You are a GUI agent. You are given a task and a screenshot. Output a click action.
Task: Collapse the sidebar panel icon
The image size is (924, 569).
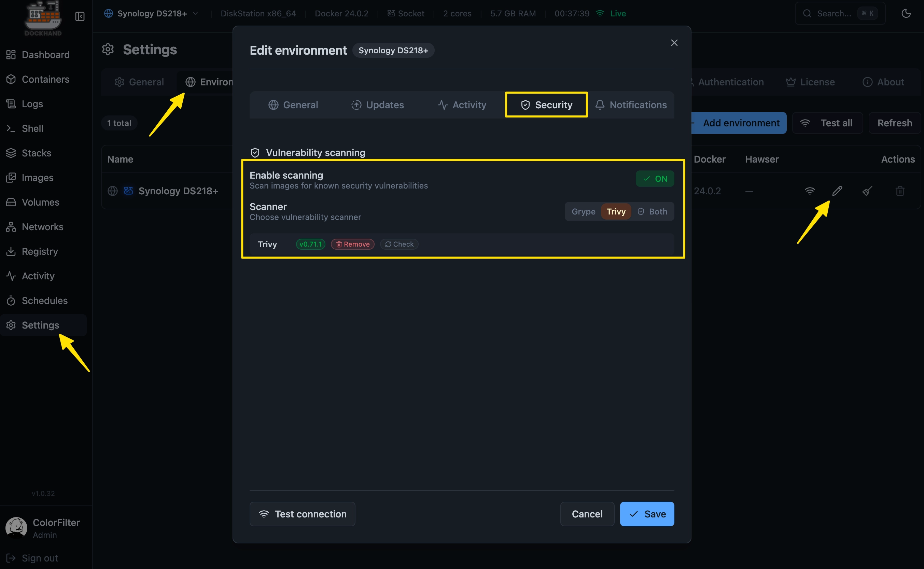tap(80, 16)
